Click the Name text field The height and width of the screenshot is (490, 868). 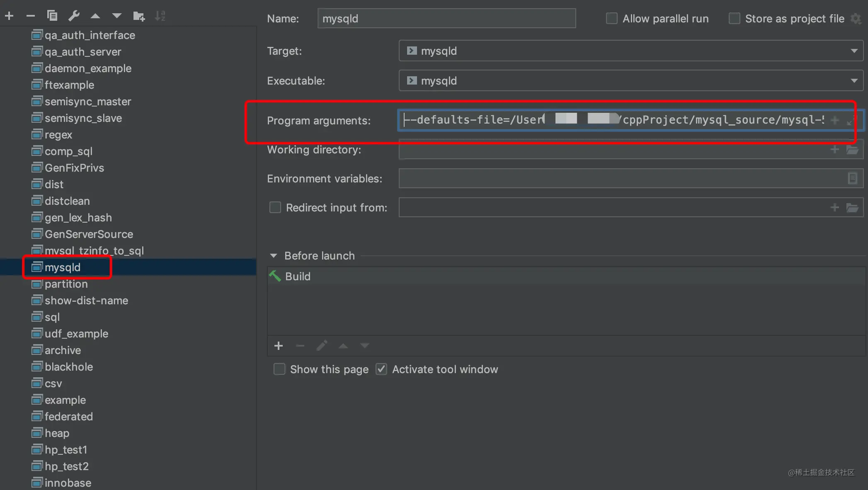click(446, 19)
